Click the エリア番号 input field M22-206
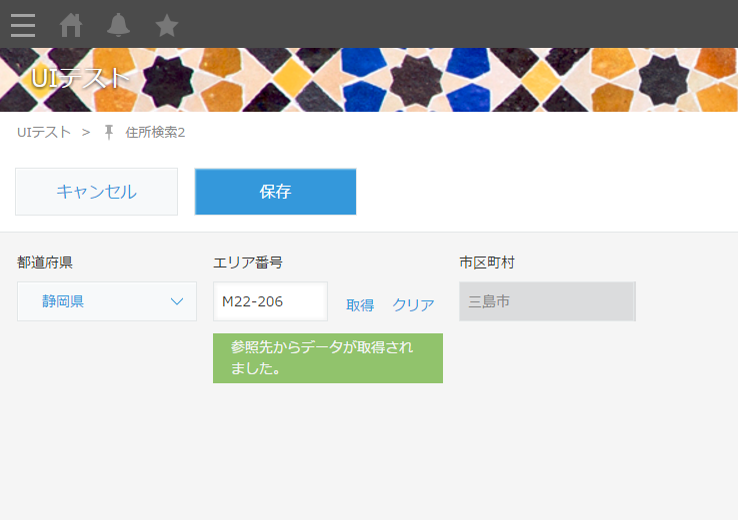738x520 pixels. (x=270, y=301)
